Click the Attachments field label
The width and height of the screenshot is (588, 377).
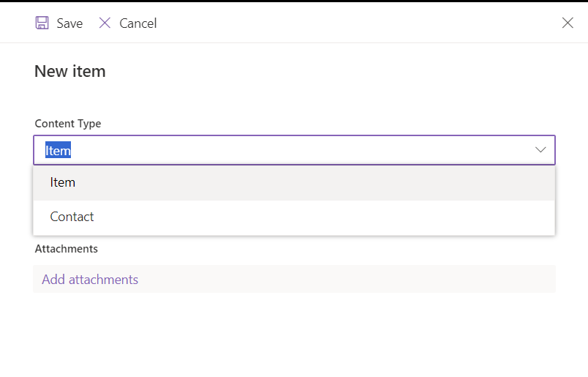click(x=67, y=249)
